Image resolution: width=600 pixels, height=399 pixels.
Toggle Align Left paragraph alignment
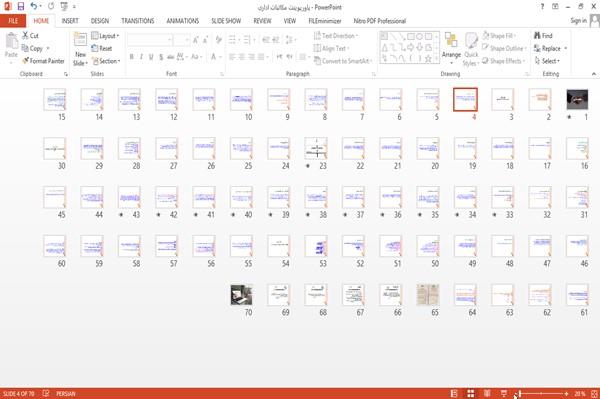232,57
